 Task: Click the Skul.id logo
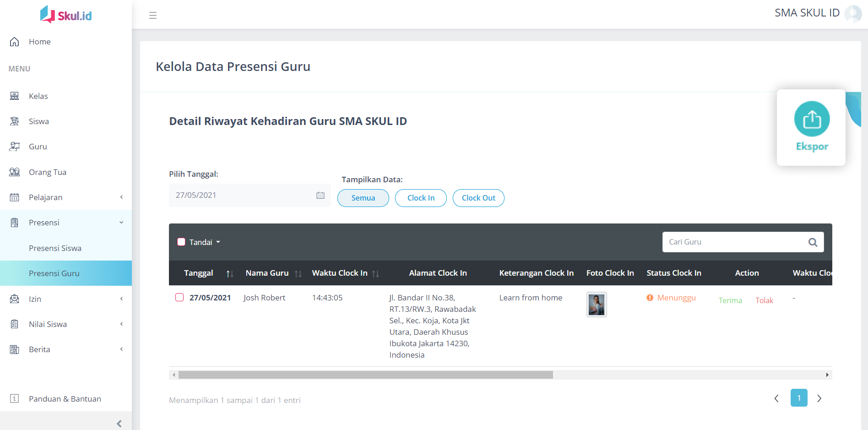(x=66, y=15)
